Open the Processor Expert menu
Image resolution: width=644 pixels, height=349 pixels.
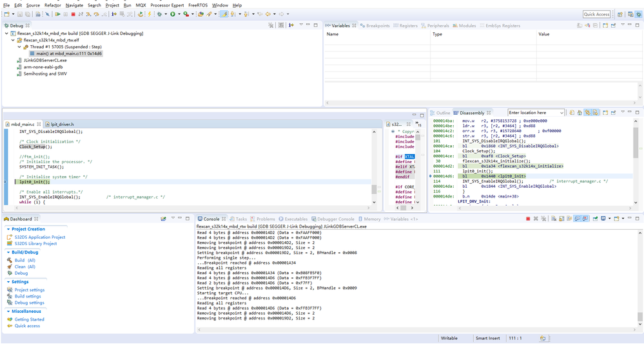click(x=167, y=5)
